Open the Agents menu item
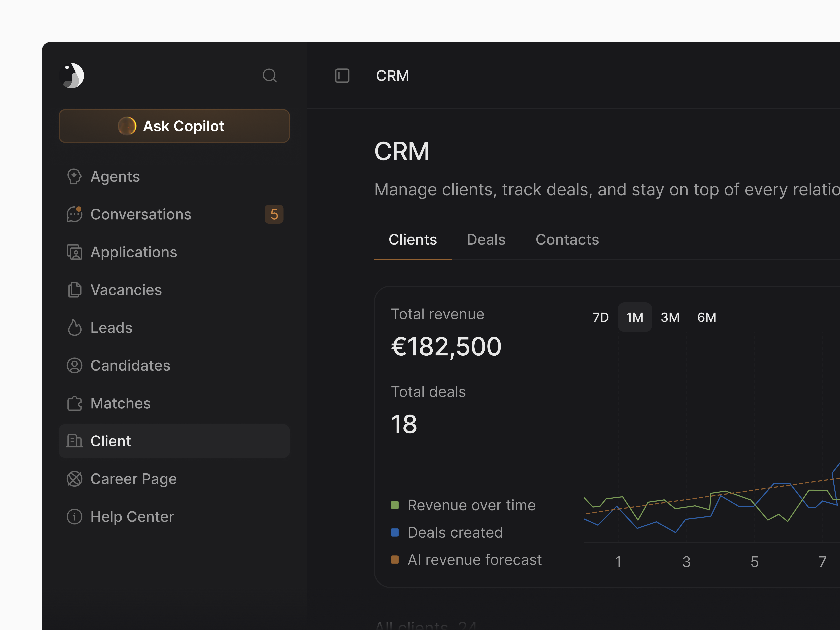The width and height of the screenshot is (840, 630). pyautogui.click(x=174, y=177)
